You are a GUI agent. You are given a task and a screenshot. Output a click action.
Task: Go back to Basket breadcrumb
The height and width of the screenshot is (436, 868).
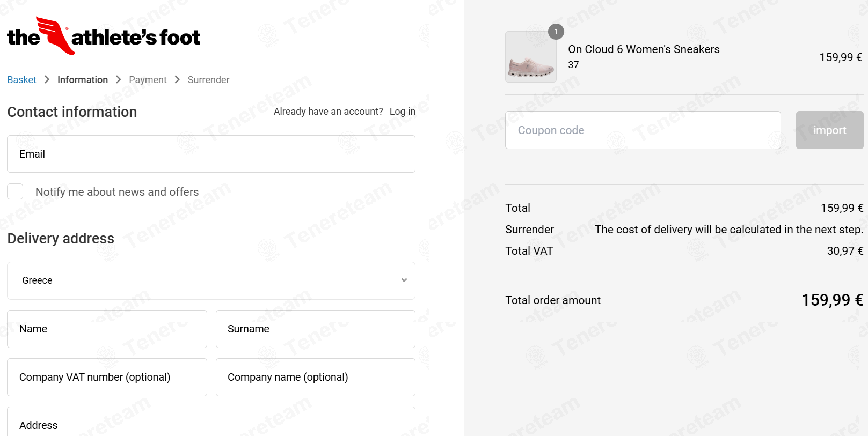tap(21, 79)
